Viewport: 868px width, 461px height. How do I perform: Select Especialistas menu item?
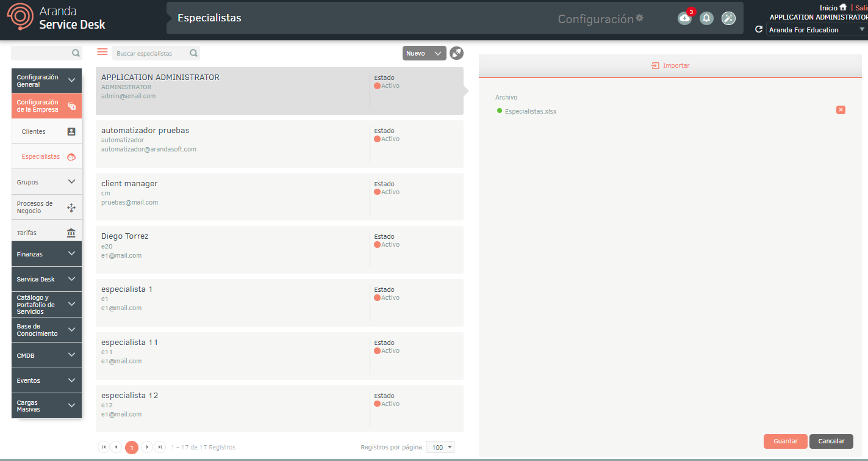click(x=46, y=157)
